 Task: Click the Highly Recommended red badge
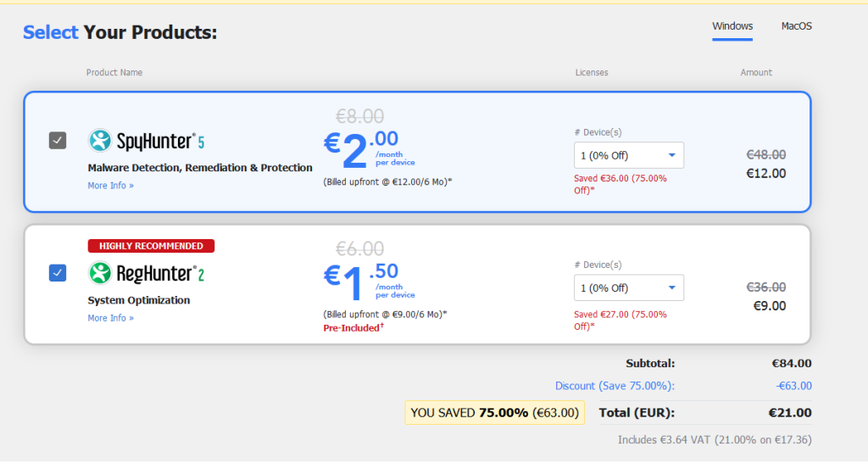(151, 246)
